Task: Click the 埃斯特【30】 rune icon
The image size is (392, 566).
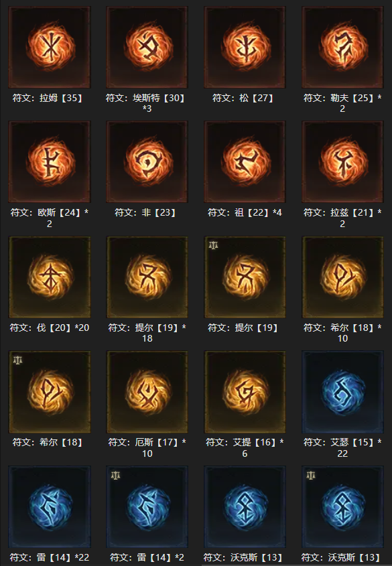Action: coord(147,47)
